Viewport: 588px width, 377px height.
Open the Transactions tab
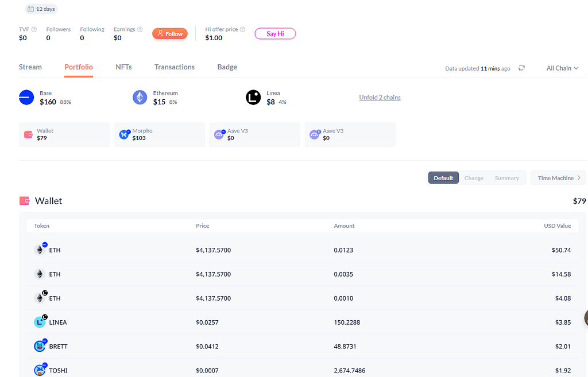tap(175, 67)
